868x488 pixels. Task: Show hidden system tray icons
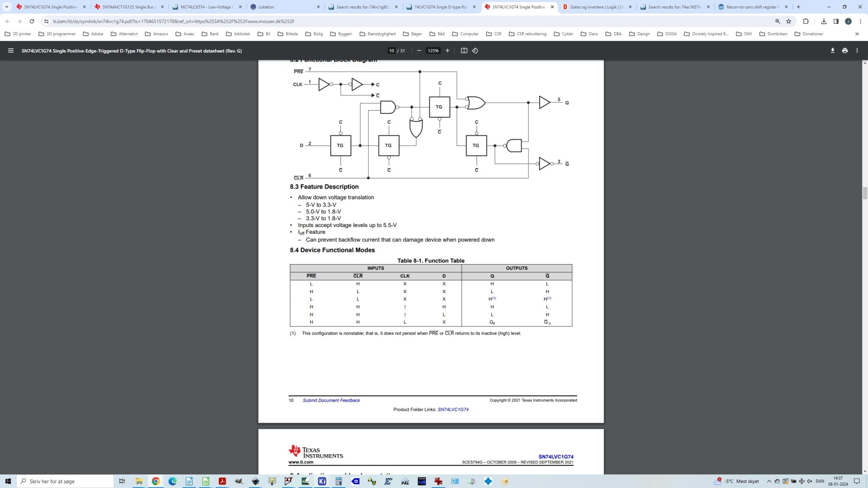769,481
